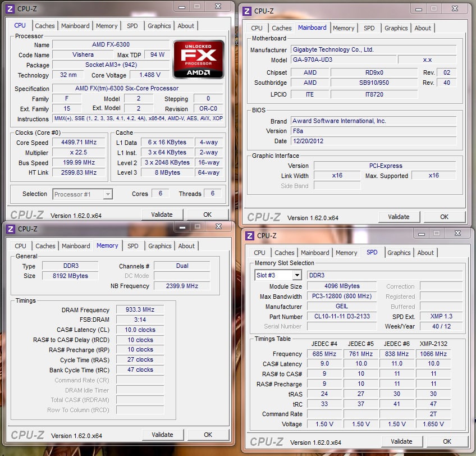This screenshot has width=476, height=456.
Task: Close the SPD CPU-Z window
Action: pyautogui.click(x=458, y=234)
